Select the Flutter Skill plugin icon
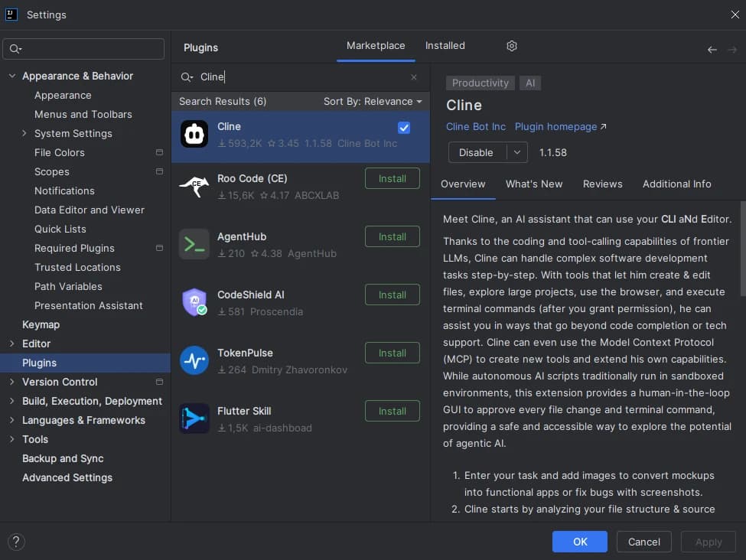 pyautogui.click(x=194, y=418)
